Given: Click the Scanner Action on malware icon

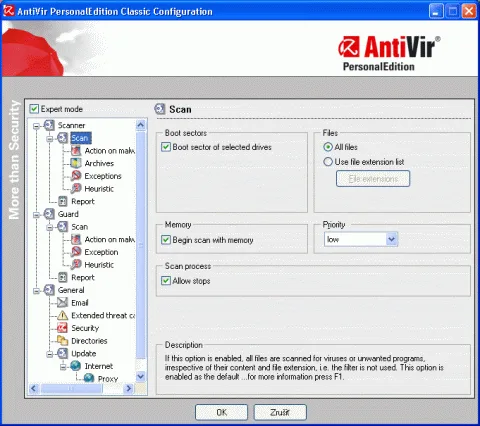Looking at the screenshot, I should (x=76, y=151).
